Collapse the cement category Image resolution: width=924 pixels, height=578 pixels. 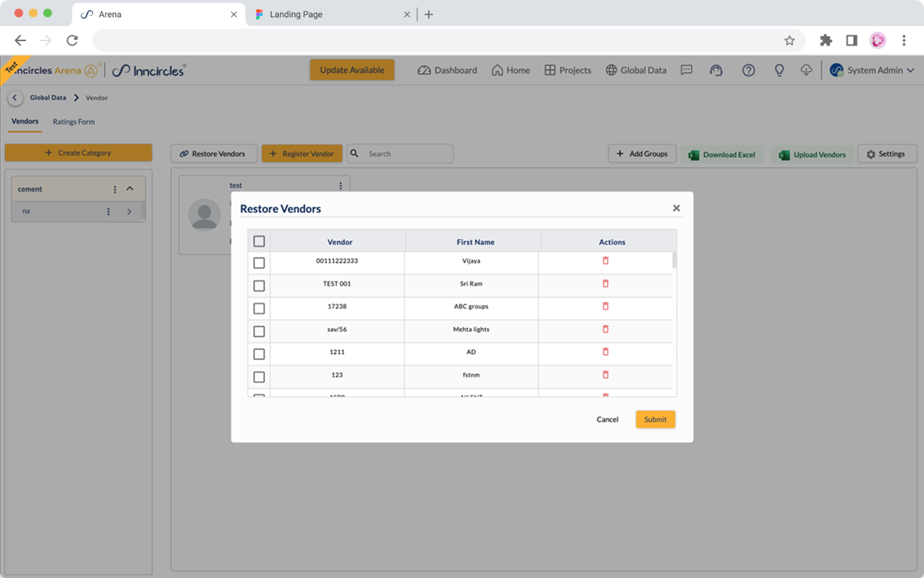point(130,189)
